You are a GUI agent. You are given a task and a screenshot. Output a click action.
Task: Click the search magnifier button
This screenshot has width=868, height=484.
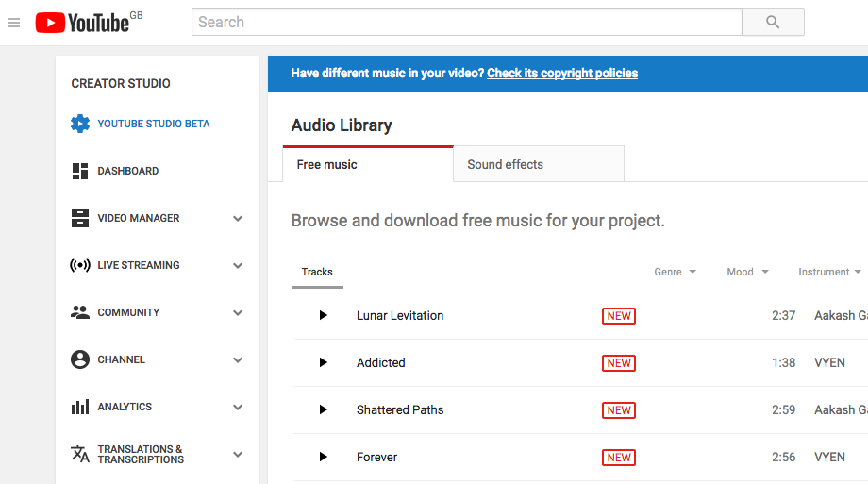pyautogui.click(x=773, y=22)
